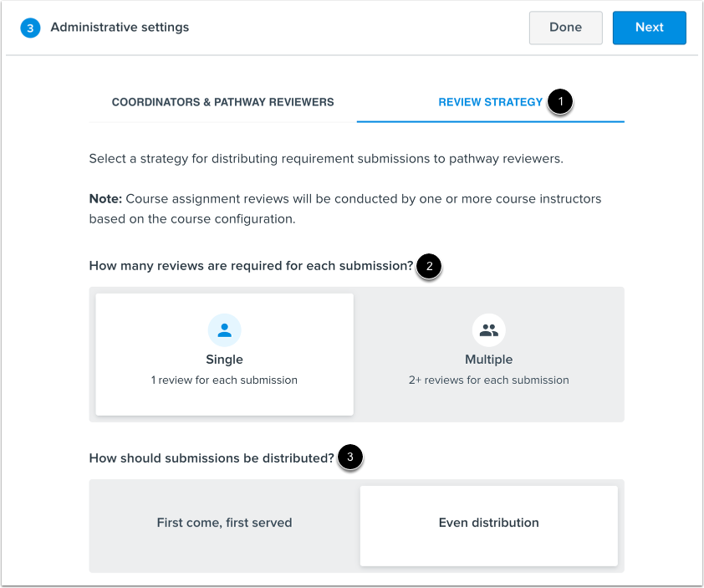Viewport: 704px width, 588px height.
Task: Open the Review Strategy tab
Action: 491,102
